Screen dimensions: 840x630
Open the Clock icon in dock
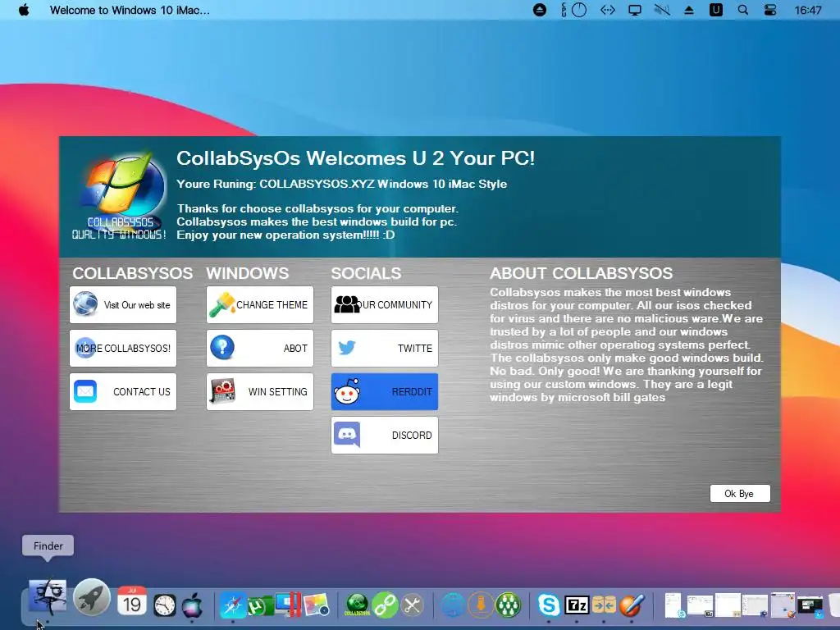[164, 605]
